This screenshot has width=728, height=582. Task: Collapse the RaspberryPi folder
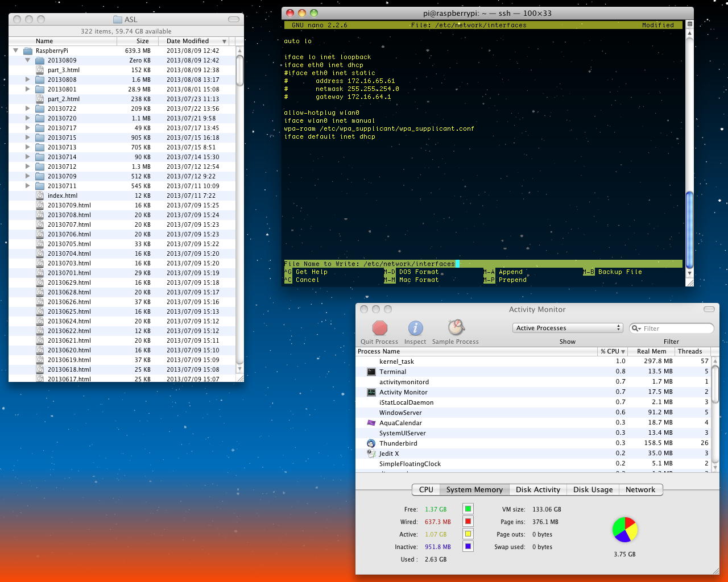coord(16,51)
